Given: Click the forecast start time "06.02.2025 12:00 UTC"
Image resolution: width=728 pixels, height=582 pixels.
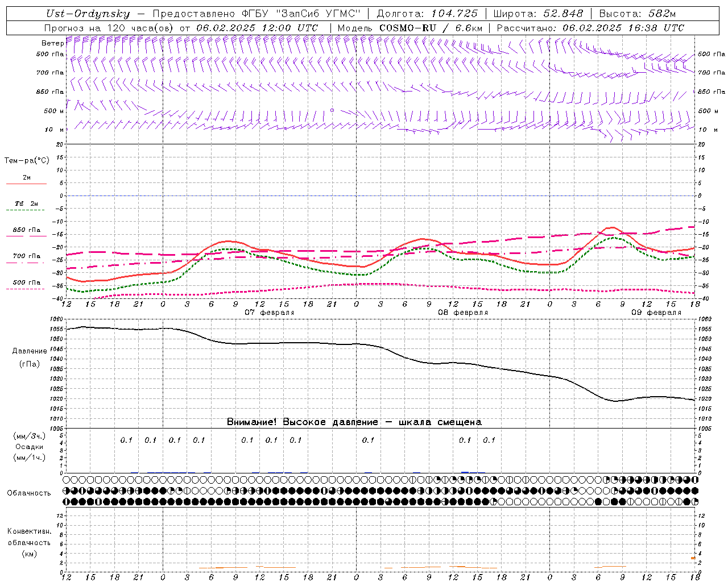Looking at the screenshot, I should point(257,28).
